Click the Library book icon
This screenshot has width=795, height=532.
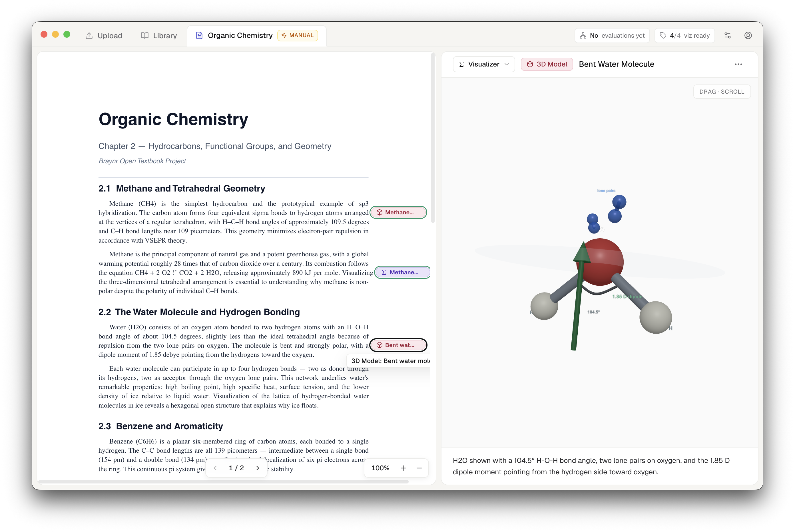pyautogui.click(x=144, y=36)
